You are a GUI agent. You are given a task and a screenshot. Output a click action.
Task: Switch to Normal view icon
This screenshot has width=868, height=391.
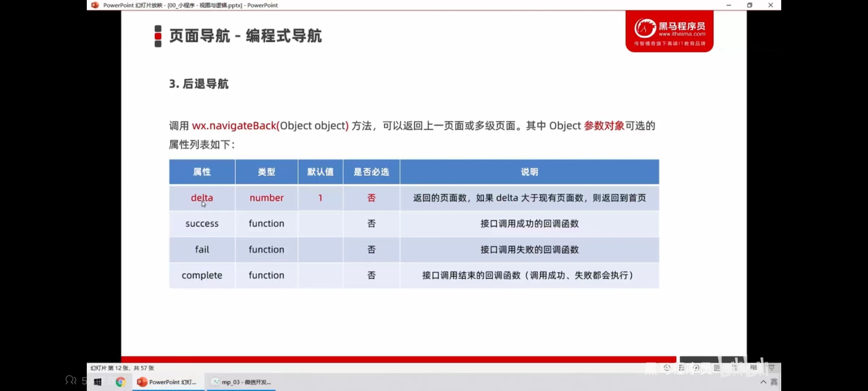(717, 368)
